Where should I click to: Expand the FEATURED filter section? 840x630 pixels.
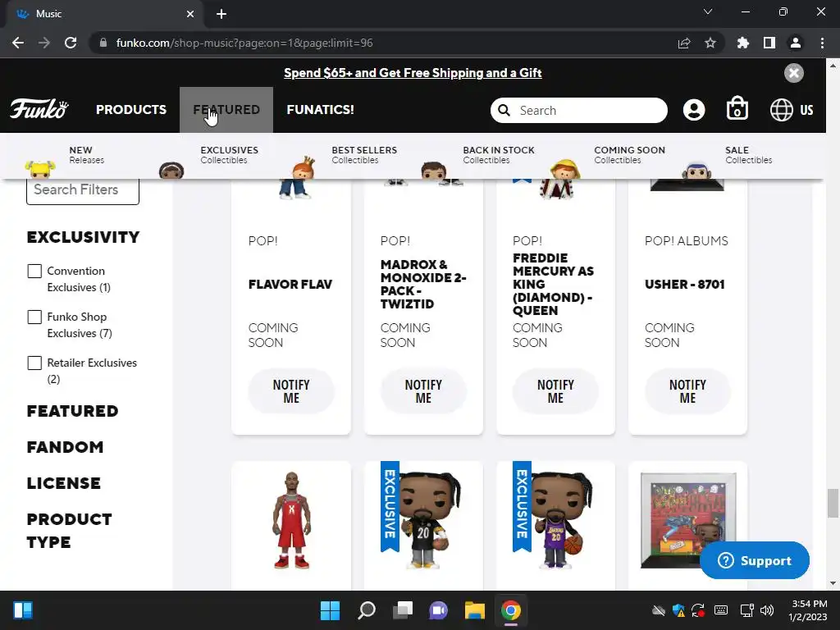pos(72,411)
